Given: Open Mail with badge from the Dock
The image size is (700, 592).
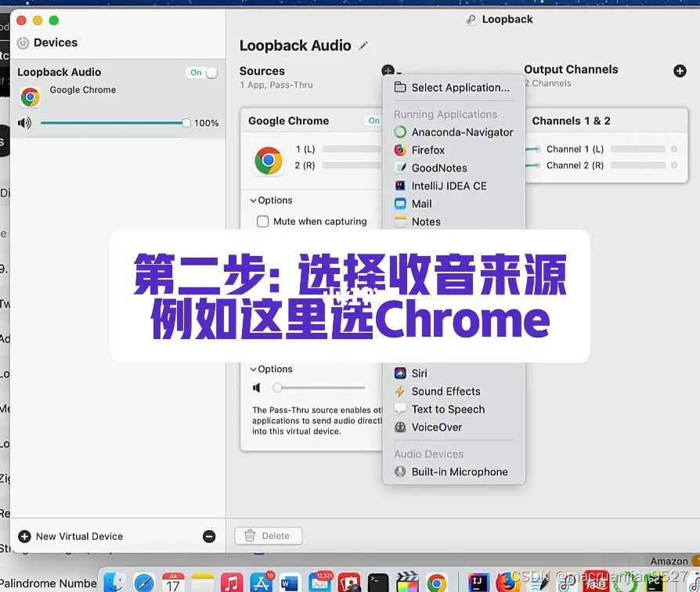Looking at the screenshot, I should coord(319,582).
